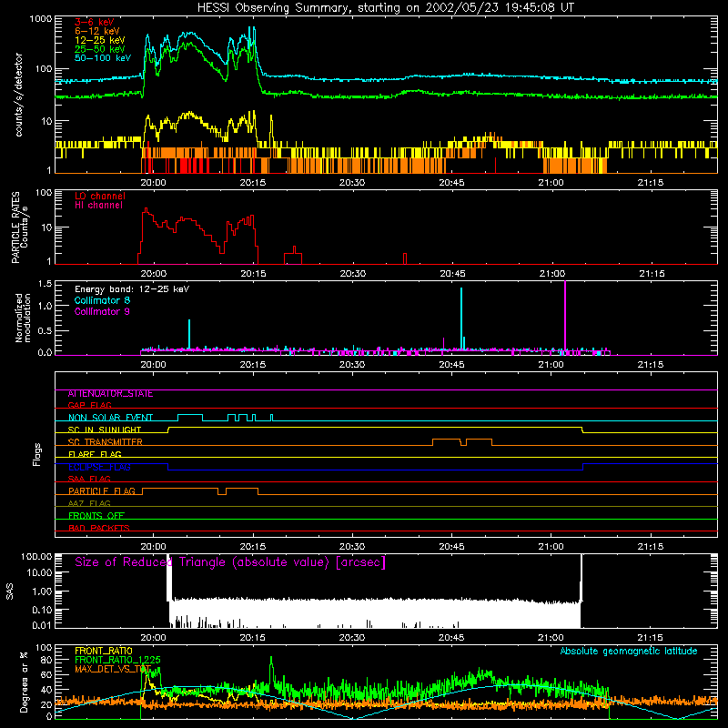728x728 pixels.
Task: Select the green FRONT_RATIO_1225 legend label
Action: tap(117, 660)
